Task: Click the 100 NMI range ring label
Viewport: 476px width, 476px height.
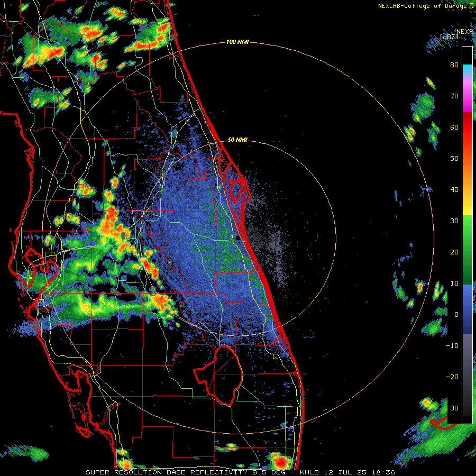Action: tap(237, 42)
